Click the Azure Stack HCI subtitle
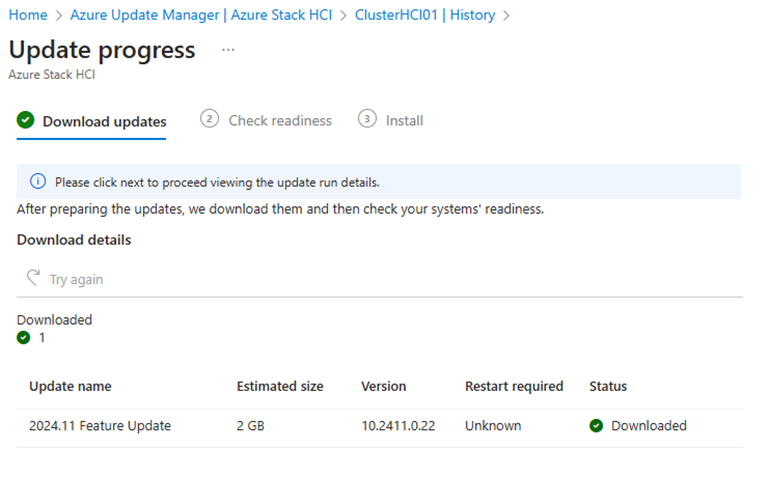 [52, 75]
